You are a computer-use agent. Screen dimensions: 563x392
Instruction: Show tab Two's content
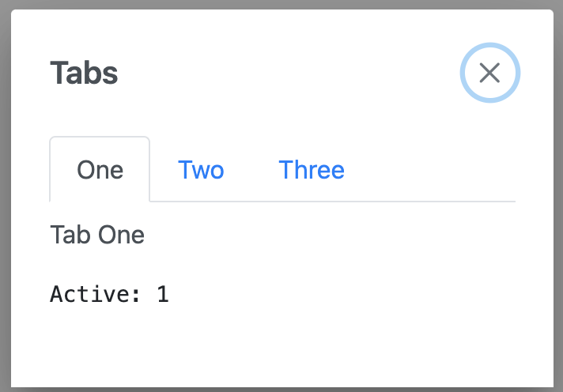click(201, 170)
